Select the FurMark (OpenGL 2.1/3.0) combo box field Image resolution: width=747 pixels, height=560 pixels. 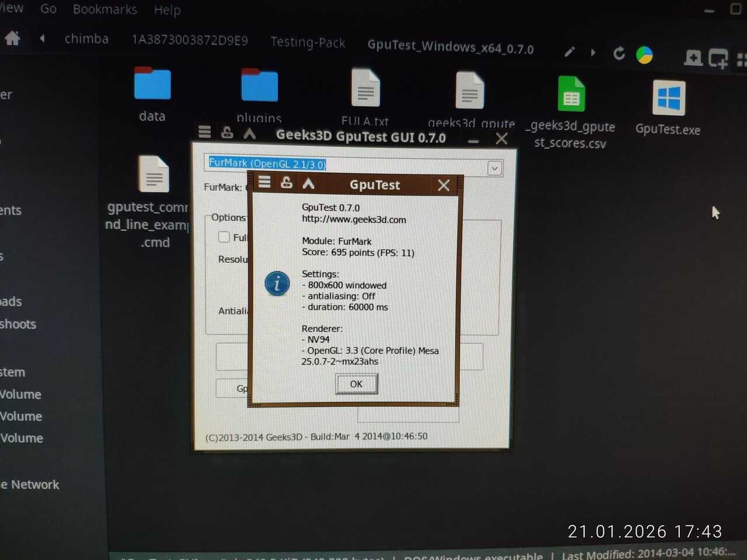[353, 165]
